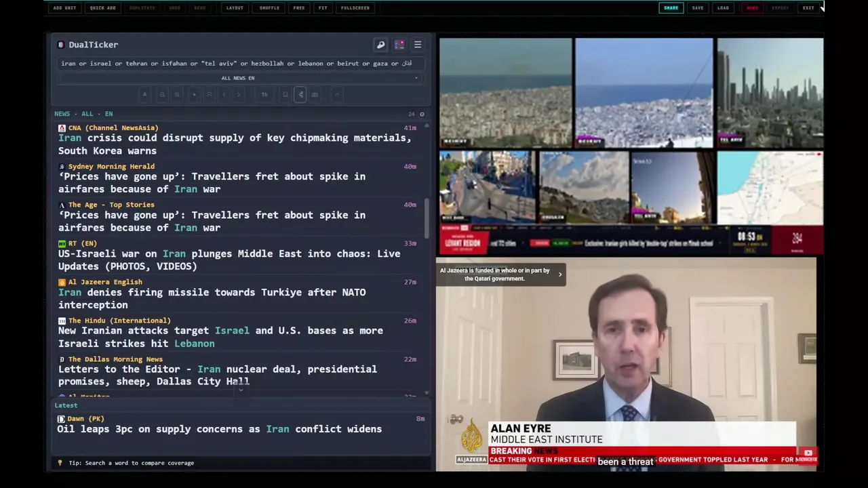Open the key icon in DualTicker header
Screen dimensions: 868x488
tap(380, 45)
